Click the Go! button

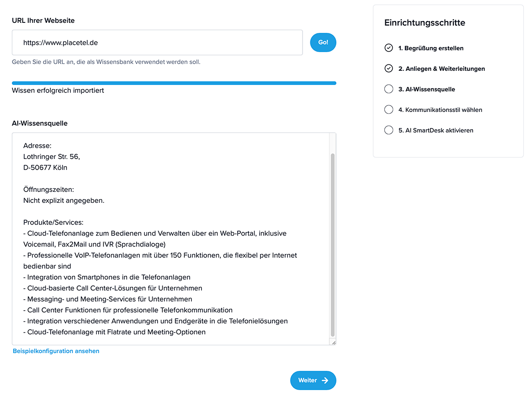click(x=323, y=42)
